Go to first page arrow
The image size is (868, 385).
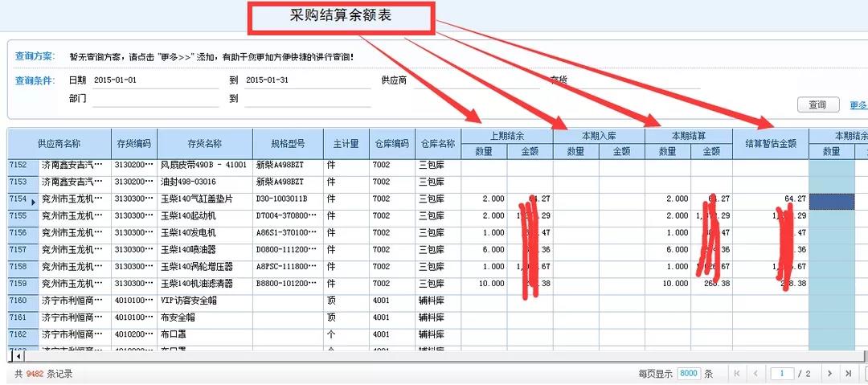click(737, 374)
